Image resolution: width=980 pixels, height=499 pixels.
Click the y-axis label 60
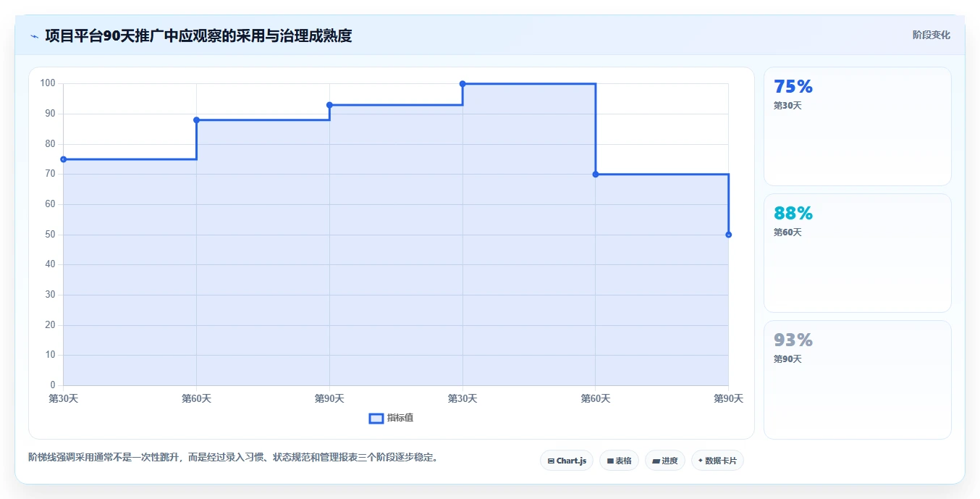point(50,204)
